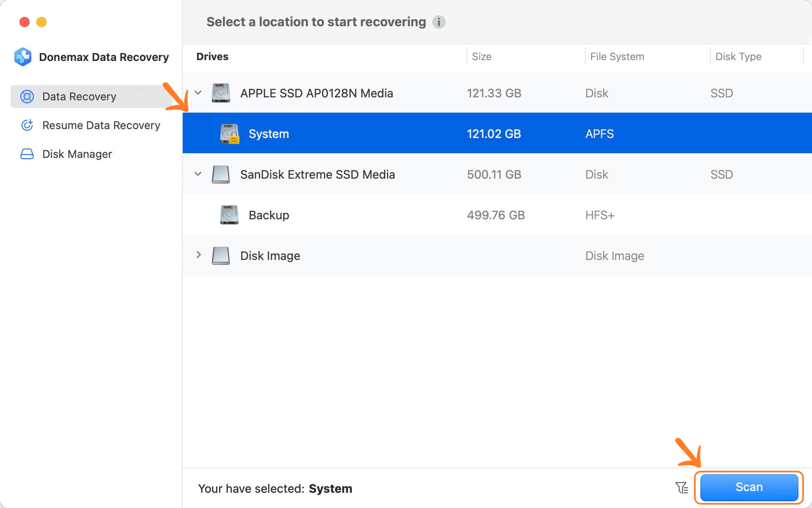Viewport: 812px width, 508px height.
Task: Click the Donemax Data Recovery logo icon
Action: [23, 57]
